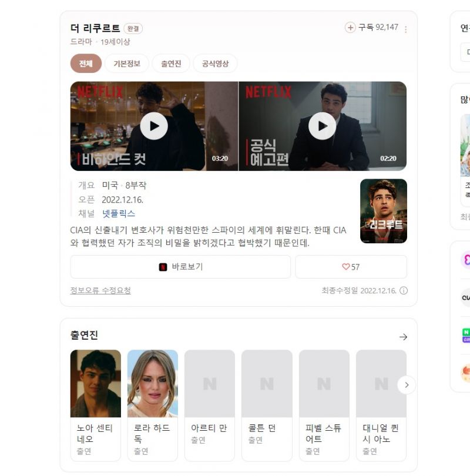Click the 바로보기 Netflix button

click(x=180, y=267)
